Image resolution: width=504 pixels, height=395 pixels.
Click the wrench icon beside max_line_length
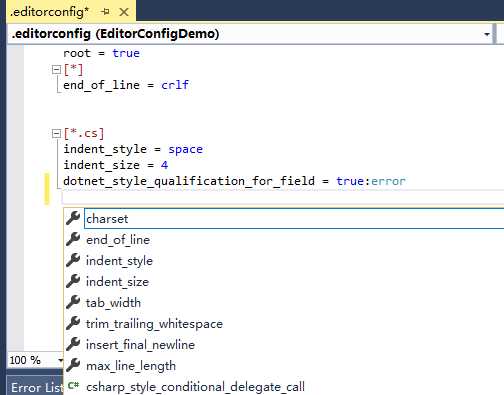tap(73, 365)
